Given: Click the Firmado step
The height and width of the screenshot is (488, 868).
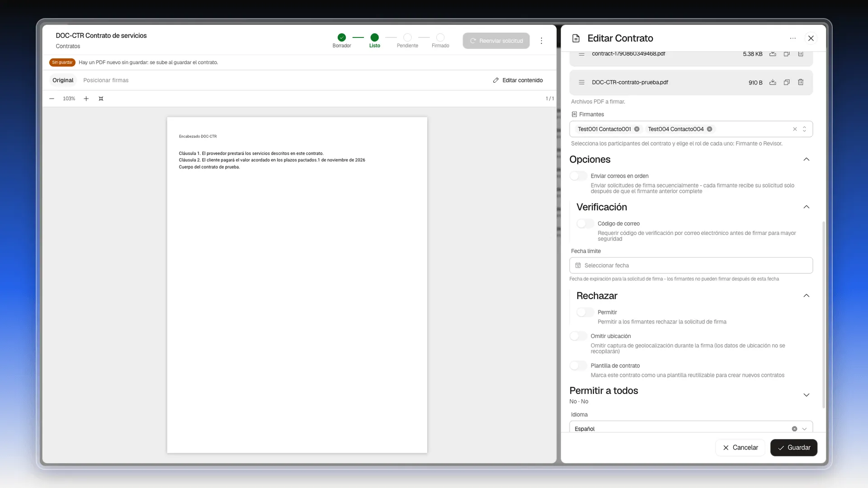Looking at the screenshot, I should [x=440, y=38].
